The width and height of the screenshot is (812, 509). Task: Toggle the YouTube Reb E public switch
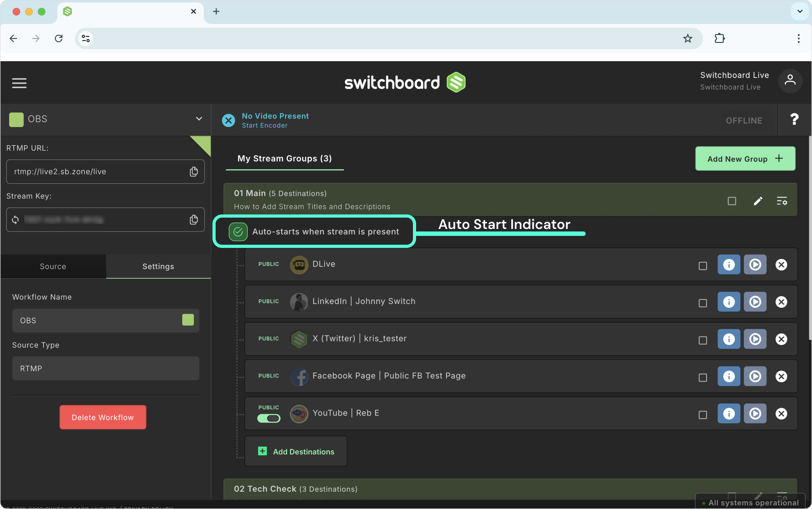[269, 418]
